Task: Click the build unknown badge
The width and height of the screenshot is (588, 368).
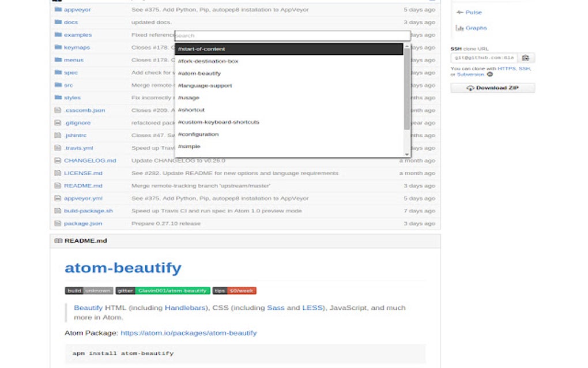Action: [x=89, y=291]
